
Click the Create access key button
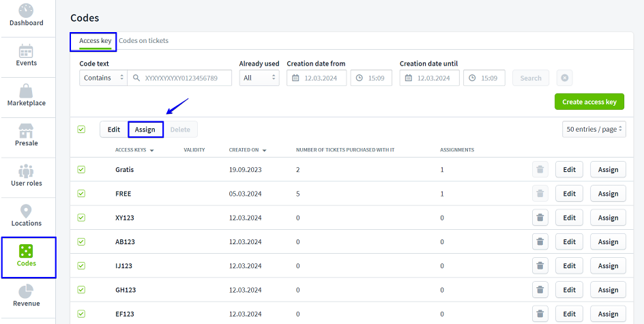pyautogui.click(x=589, y=102)
